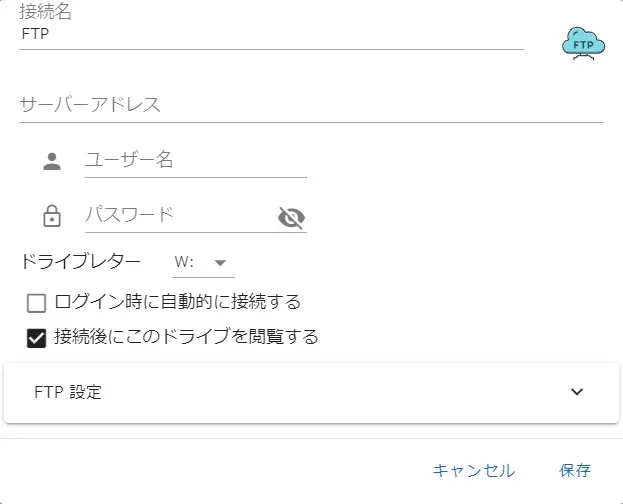Click the サーバーアドレス input field
Screen dimensions: 623x504
point(310,105)
